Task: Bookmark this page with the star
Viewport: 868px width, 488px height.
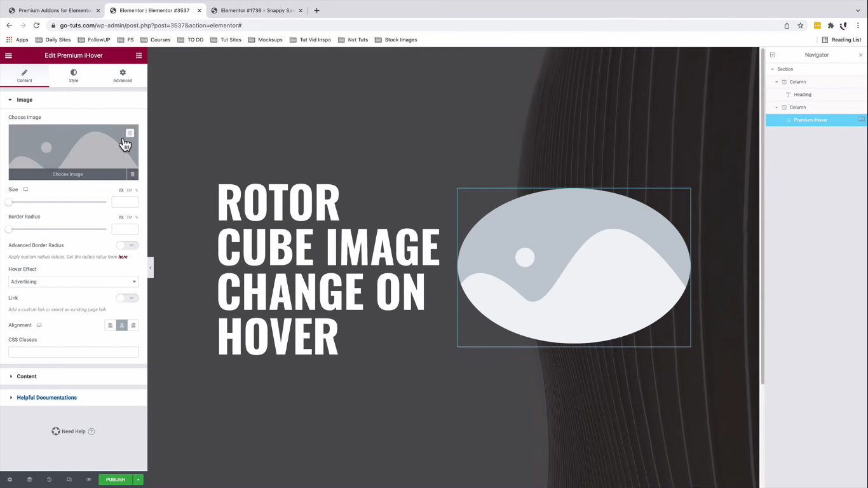Action: pyautogui.click(x=801, y=25)
